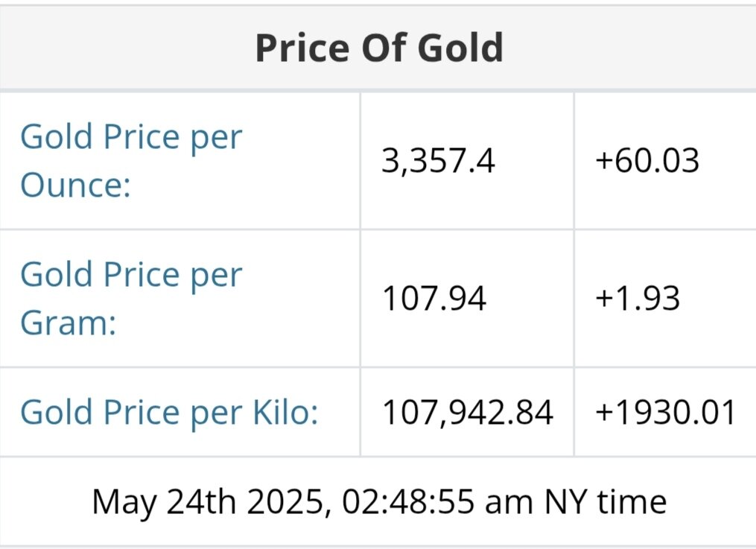
Task: Select the 107,942.84 kilo price value
Action: click(x=467, y=412)
